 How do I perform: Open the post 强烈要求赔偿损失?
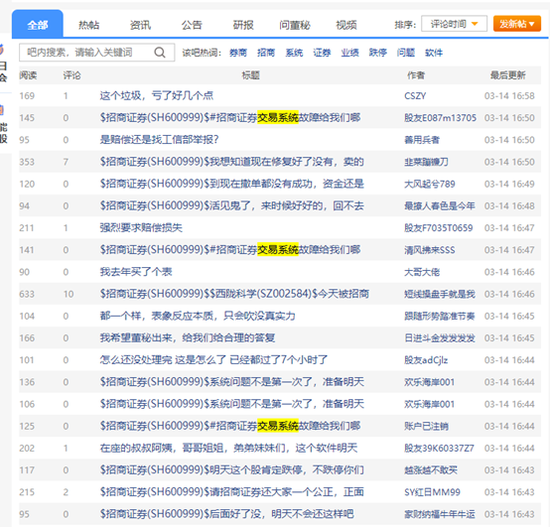tap(141, 228)
